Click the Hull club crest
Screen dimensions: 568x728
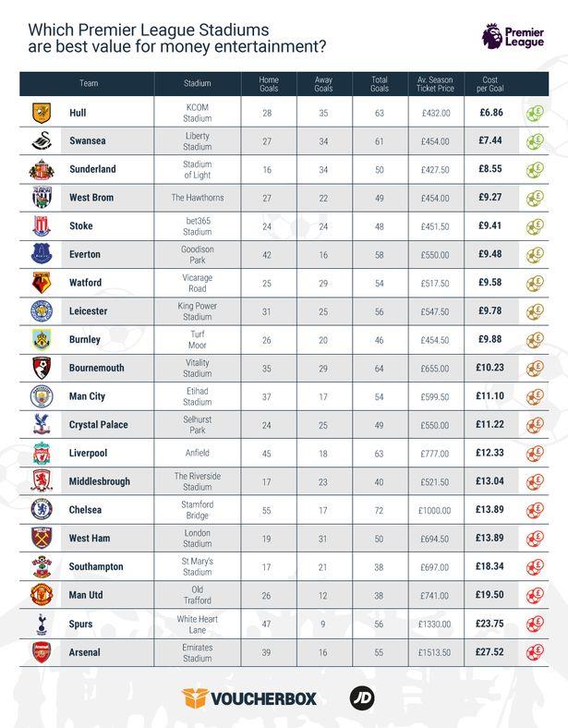point(41,112)
